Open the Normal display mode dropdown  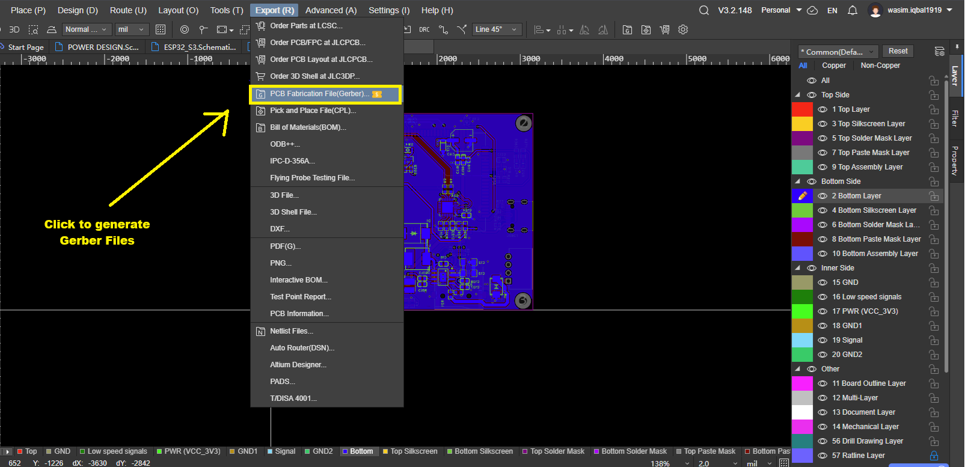pos(87,29)
